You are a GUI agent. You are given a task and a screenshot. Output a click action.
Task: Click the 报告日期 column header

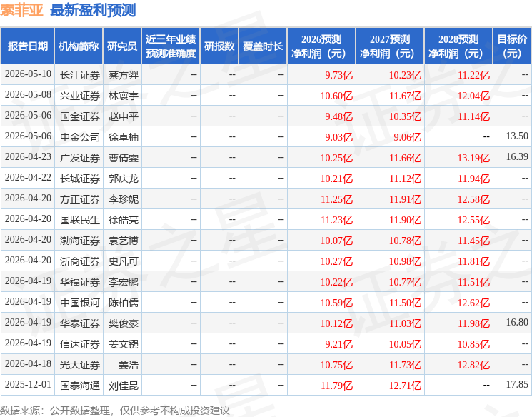click(x=27, y=46)
